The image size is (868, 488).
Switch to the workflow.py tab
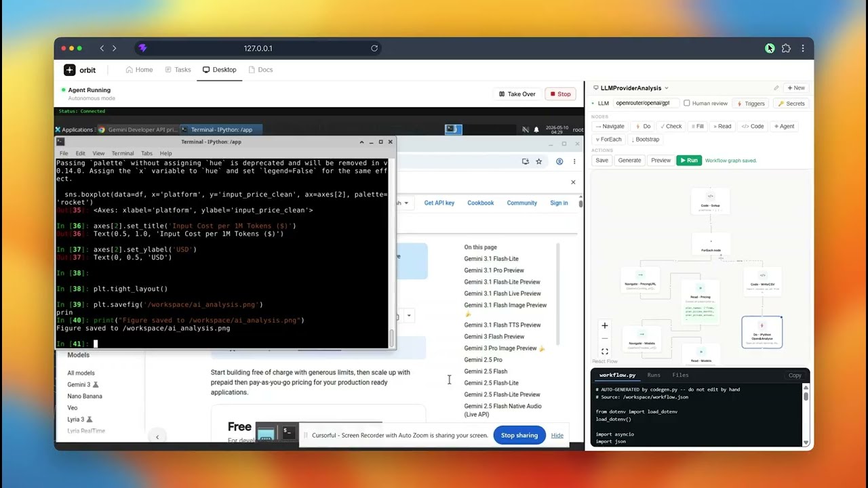pyautogui.click(x=617, y=375)
